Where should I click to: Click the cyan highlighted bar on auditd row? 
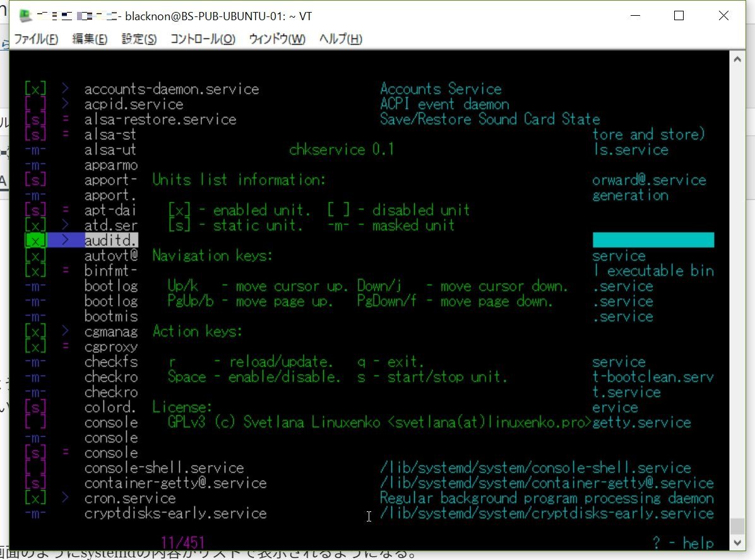click(x=653, y=240)
